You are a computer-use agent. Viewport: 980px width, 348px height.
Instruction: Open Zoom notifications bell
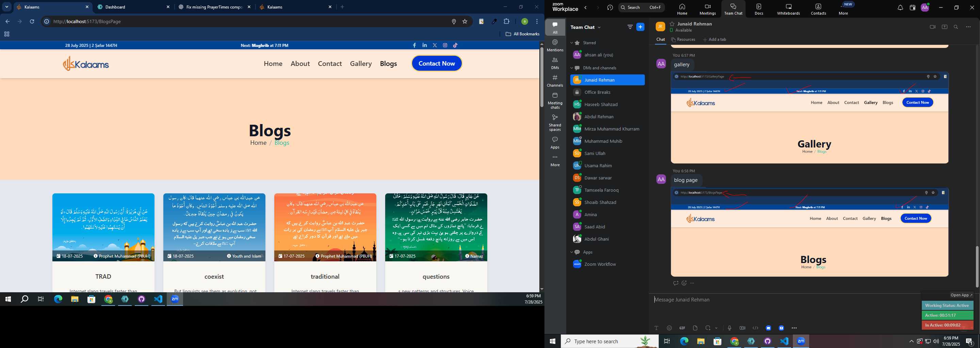click(x=900, y=7)
